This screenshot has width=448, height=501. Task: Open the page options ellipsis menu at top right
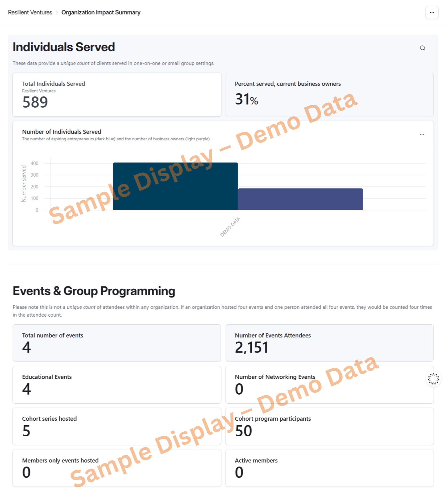pos(432,12)
